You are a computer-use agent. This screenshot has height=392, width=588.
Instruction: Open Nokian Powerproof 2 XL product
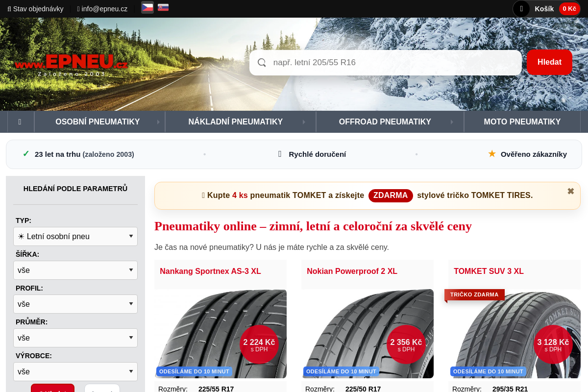coord(352,271)
